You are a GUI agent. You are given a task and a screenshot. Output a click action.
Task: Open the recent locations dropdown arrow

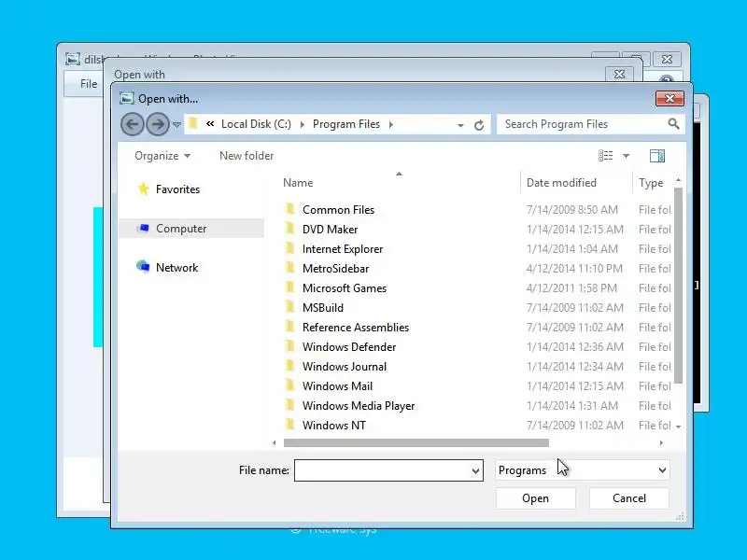tap(176, 125)
